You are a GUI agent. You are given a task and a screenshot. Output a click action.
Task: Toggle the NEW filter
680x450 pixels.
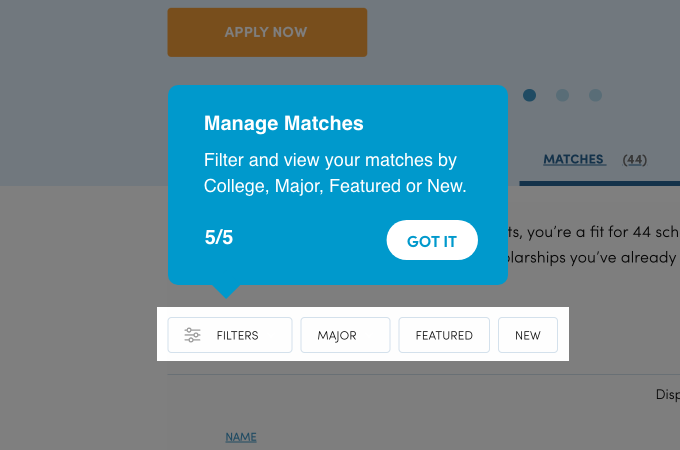tap(528, 335)
